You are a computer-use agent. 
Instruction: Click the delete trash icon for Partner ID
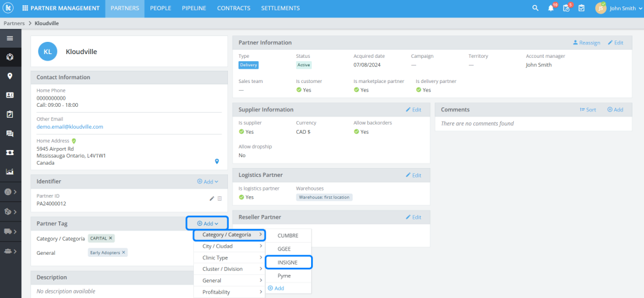(220, 199)
